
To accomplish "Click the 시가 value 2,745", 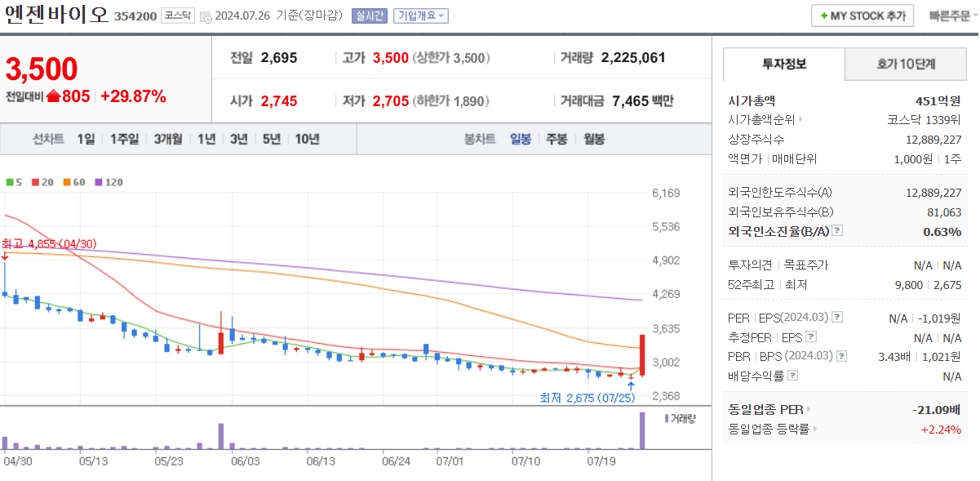I will click(279, 101).
